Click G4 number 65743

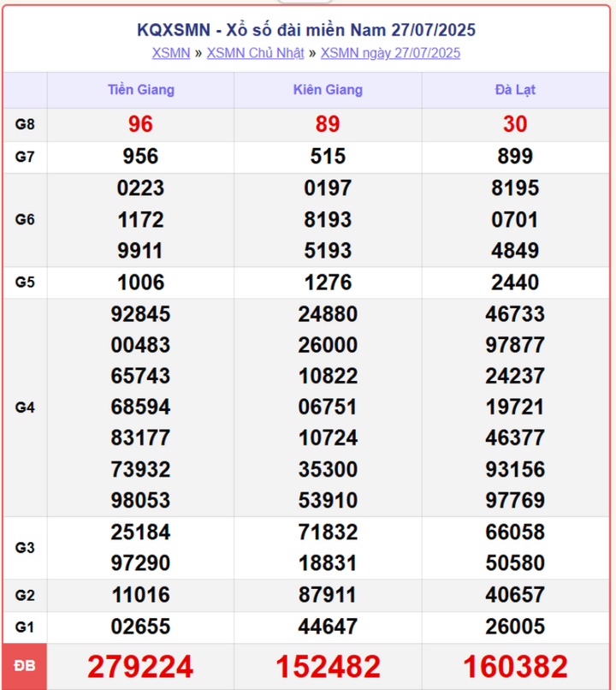pyautogui.click(x=140, y=376)
